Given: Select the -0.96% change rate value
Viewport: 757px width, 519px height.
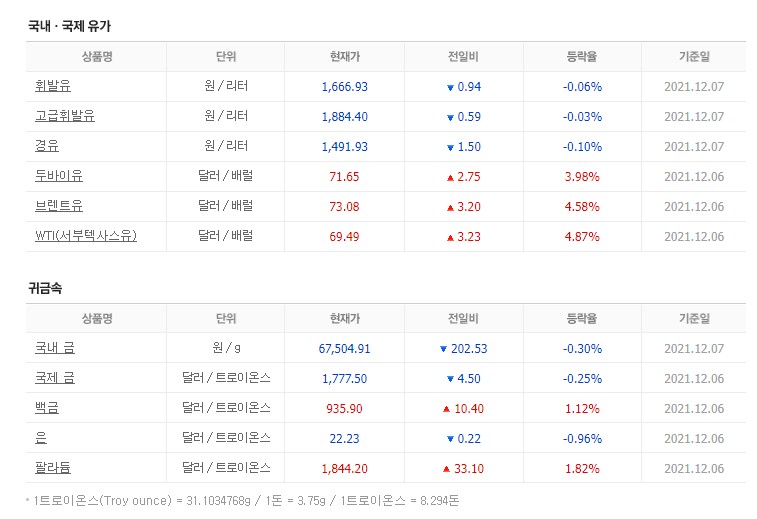Looking at the screenshot, I should tap(582, 438).
